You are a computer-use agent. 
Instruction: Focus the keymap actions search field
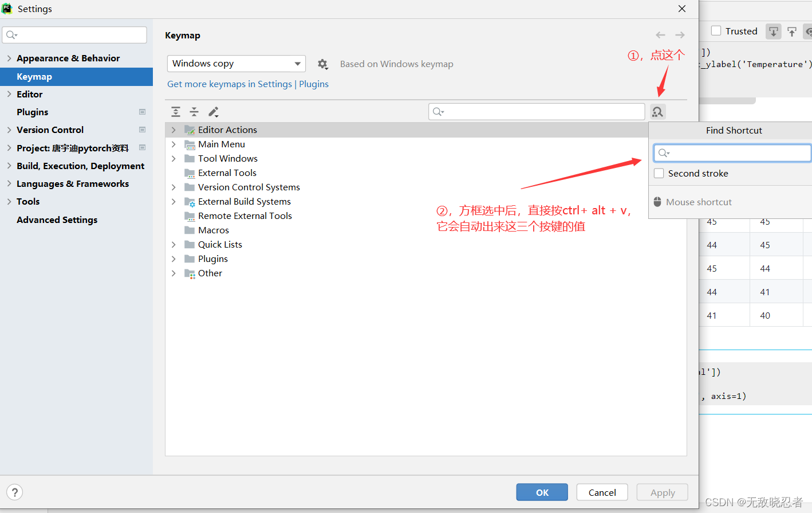[x=537, y=112]
